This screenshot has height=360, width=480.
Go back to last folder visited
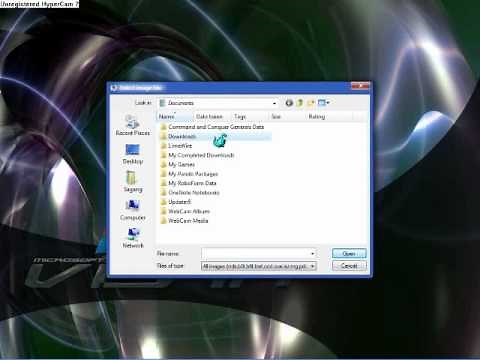[289, 103]
